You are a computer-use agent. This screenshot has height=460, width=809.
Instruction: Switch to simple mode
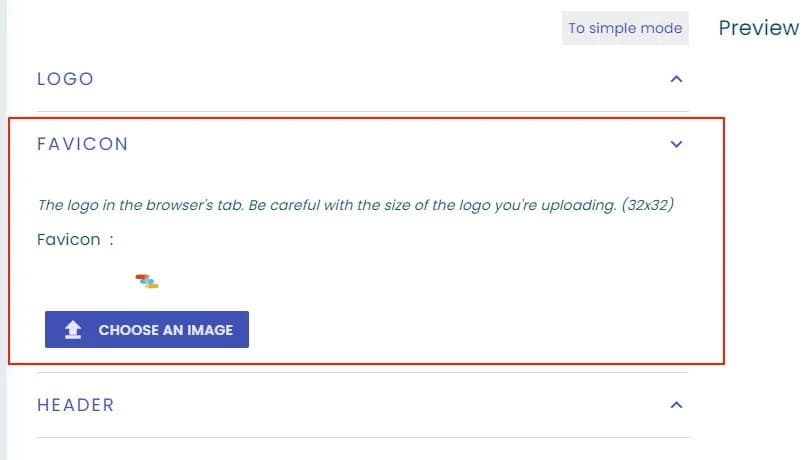point(625,28)
